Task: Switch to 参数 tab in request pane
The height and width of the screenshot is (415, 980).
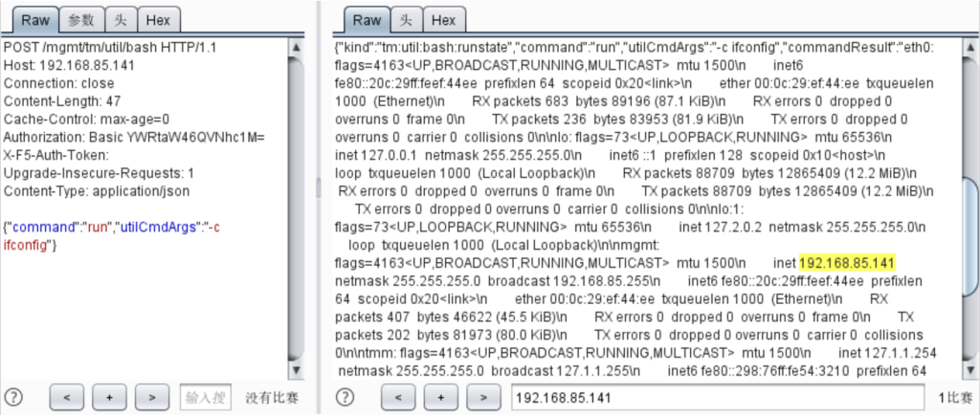Action: click(x=81, y=20)
